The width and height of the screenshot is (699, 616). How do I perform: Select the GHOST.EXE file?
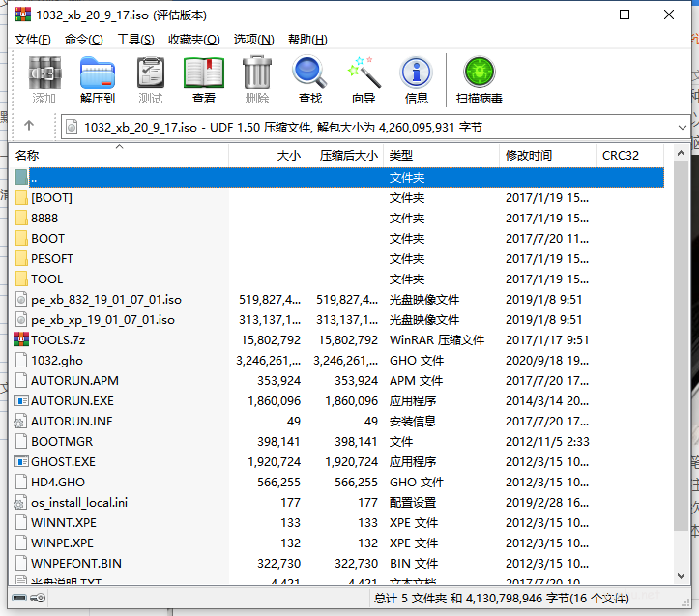click(64, 461)
